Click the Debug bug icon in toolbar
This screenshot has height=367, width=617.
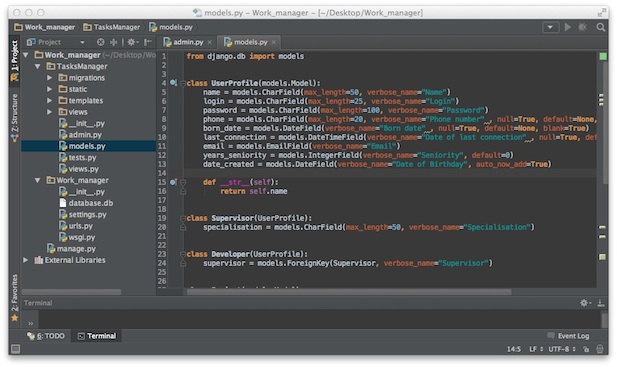click(x=583, y=27)
